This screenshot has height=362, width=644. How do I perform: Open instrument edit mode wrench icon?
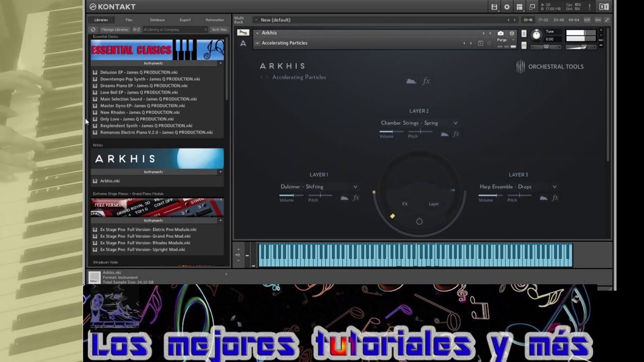click(x=243, y=33)
